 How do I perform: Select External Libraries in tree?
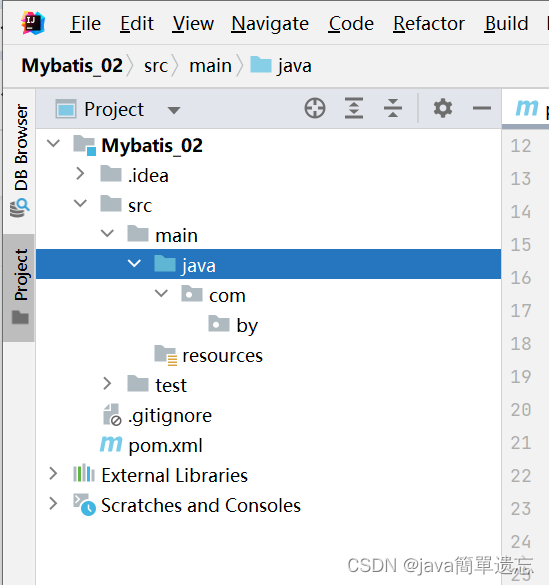(x=175, y=475)
